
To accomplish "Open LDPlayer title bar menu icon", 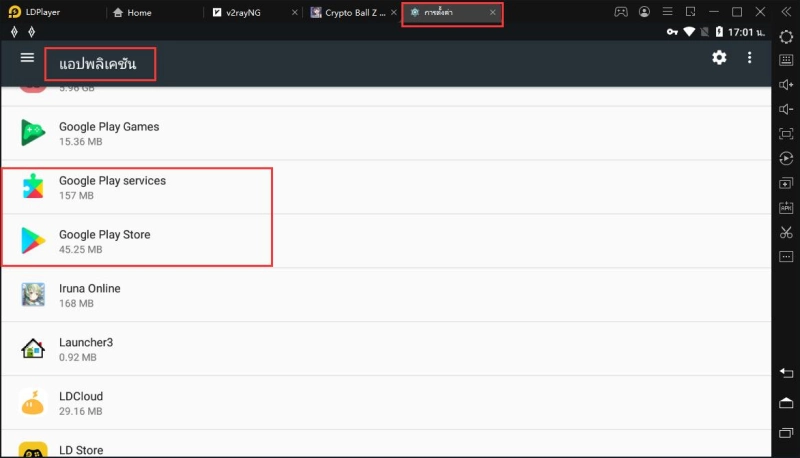I will [x=667, y=12].
